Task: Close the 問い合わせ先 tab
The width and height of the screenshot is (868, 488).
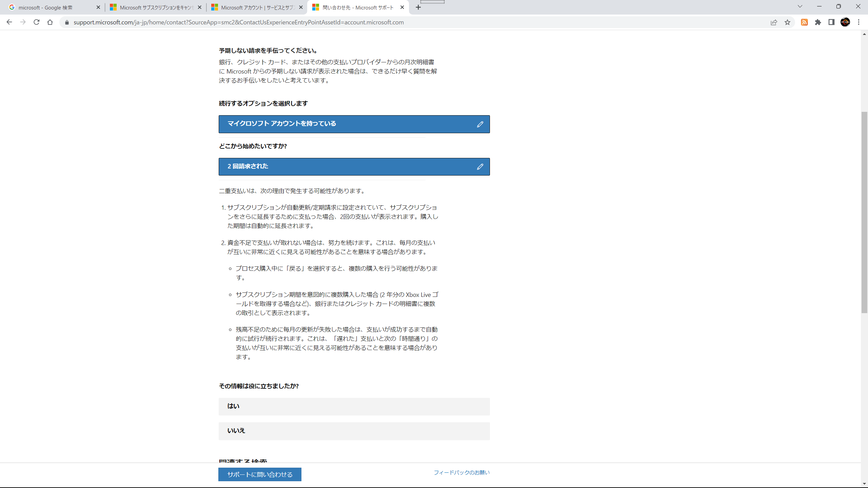Action: point(402,7)
